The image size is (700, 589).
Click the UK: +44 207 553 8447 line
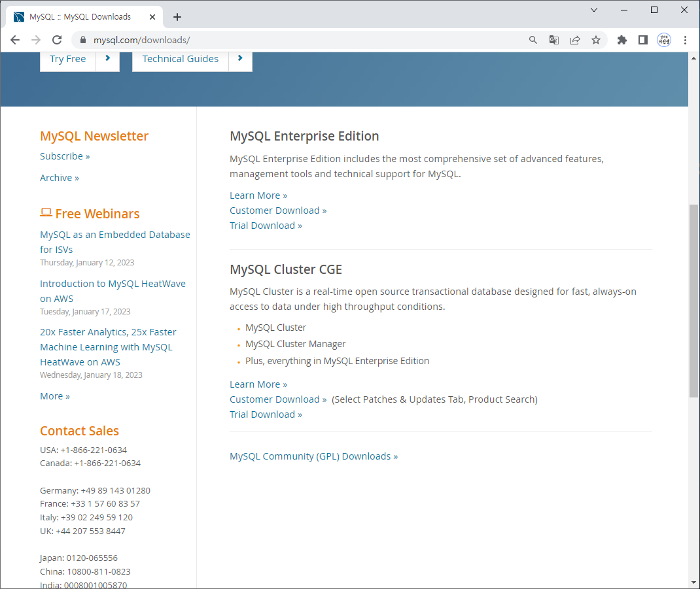(82, 531)
